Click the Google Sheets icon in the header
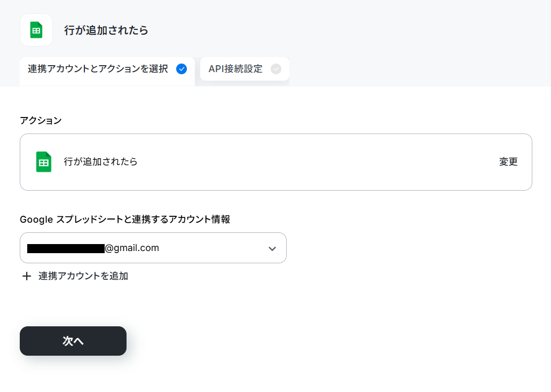The width and height of the screenshot is (551, 392). (36, 30)
